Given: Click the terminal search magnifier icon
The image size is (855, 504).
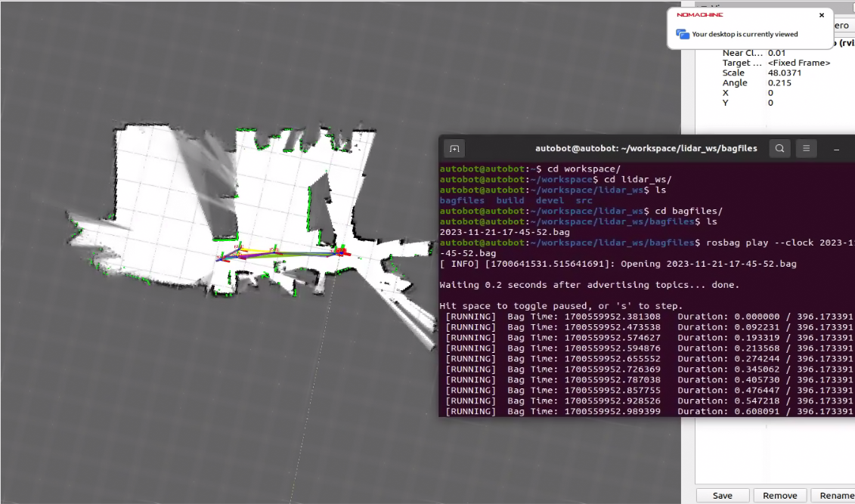Looking at the screenshot, I should 779,149.
